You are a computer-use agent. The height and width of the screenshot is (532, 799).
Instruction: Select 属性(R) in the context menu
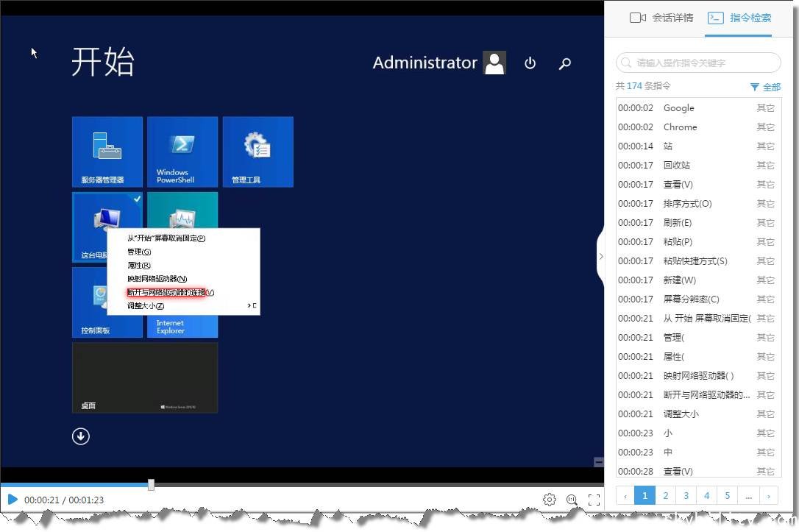coord(139,265)
